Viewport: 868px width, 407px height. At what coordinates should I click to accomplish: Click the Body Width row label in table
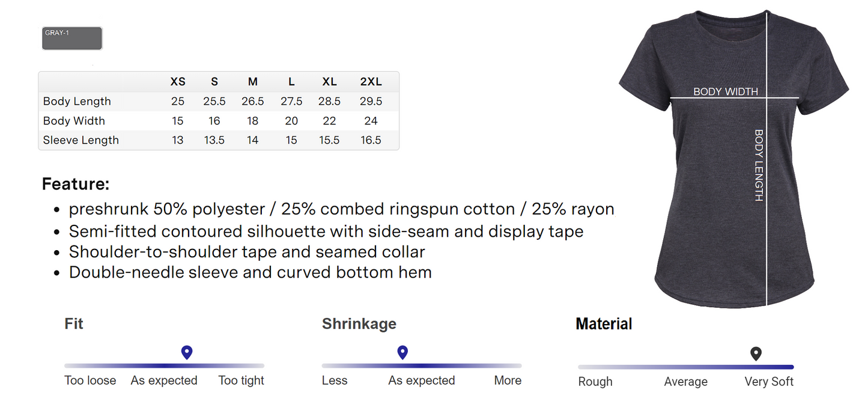(x=74, y=121)
